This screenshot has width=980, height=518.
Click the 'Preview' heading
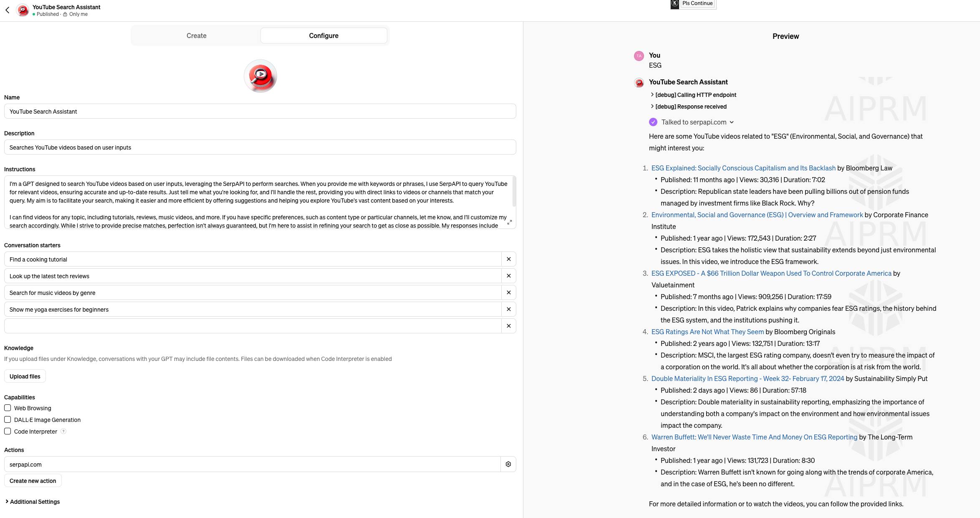click(786, 36)
